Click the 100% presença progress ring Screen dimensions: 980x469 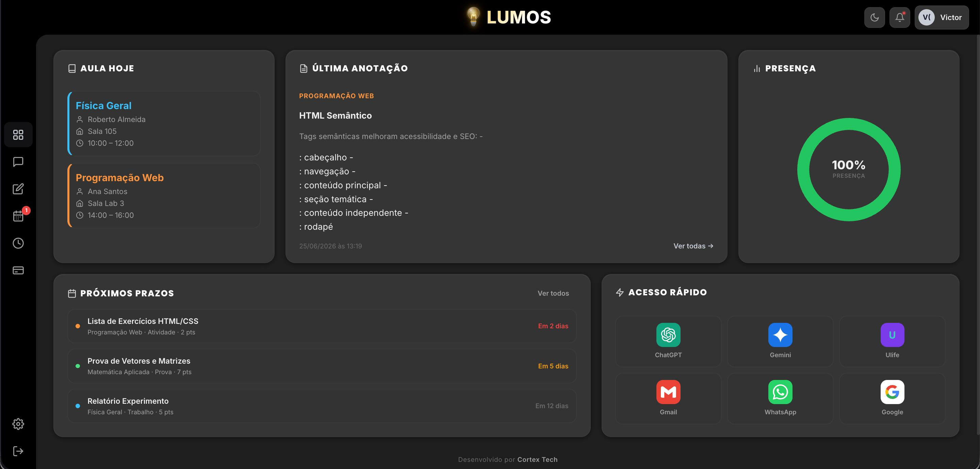coord(849,170)
